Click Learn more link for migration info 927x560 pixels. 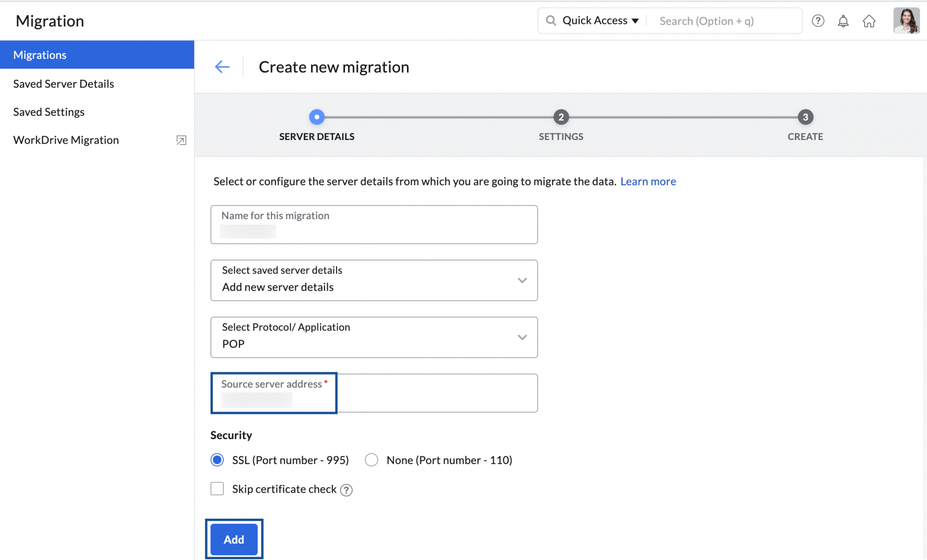click(648, 181)
